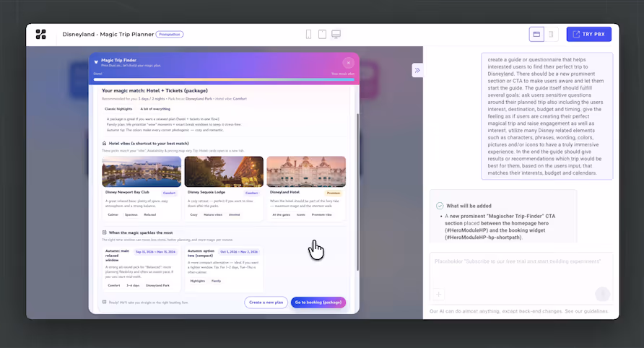Select the side-panel layout view

click(551, 34)
